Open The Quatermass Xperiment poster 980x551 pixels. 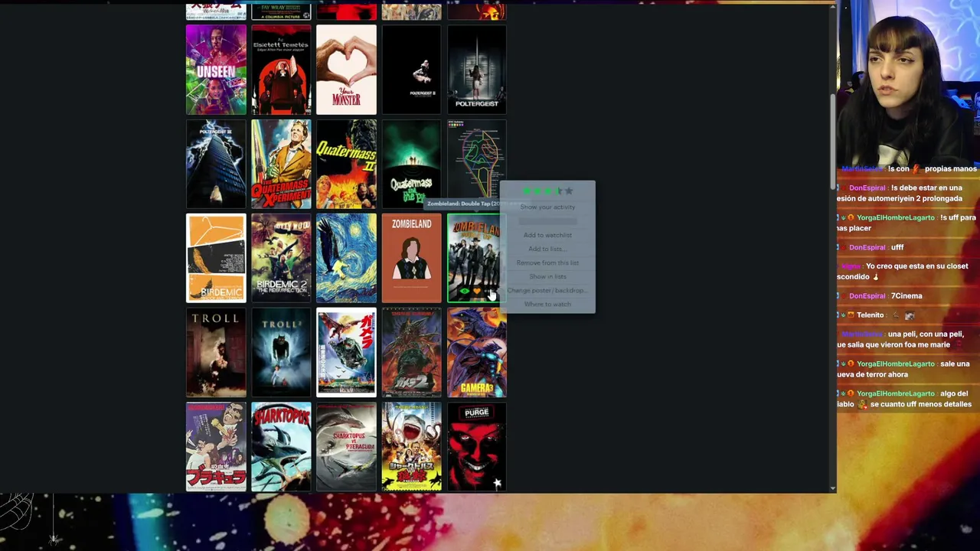point(281,164)
